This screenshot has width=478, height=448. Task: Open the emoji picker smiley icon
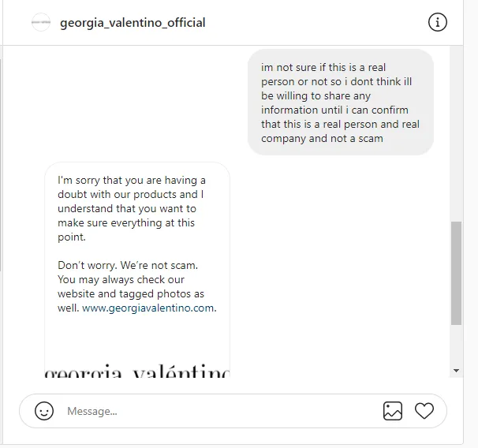(44, 411)
